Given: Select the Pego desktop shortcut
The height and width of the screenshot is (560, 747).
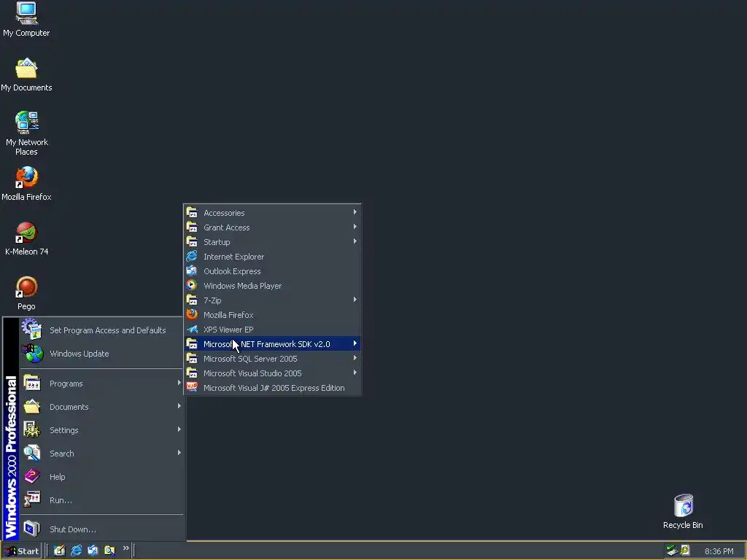Looking at the screenshot, I should click(x=26, y=293).
